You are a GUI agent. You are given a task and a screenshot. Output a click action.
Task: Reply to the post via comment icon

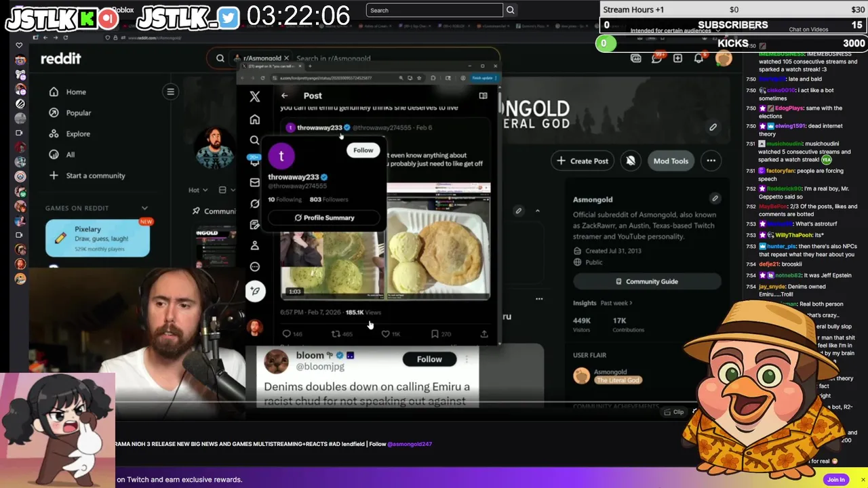coord(286,333)
